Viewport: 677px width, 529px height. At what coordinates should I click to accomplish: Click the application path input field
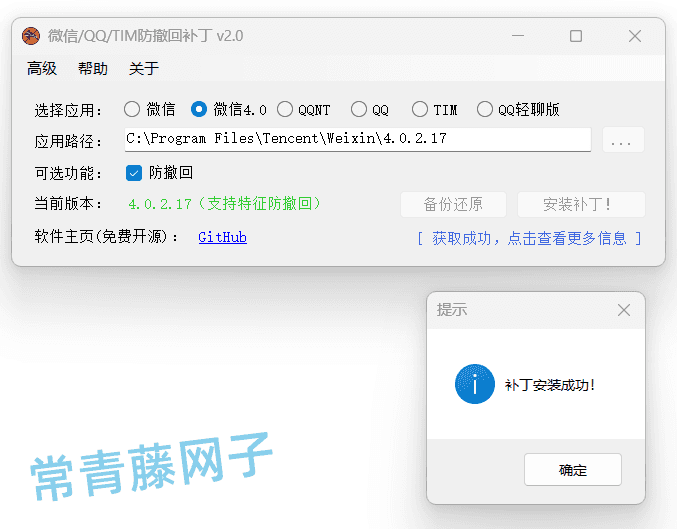click(357, 139)
